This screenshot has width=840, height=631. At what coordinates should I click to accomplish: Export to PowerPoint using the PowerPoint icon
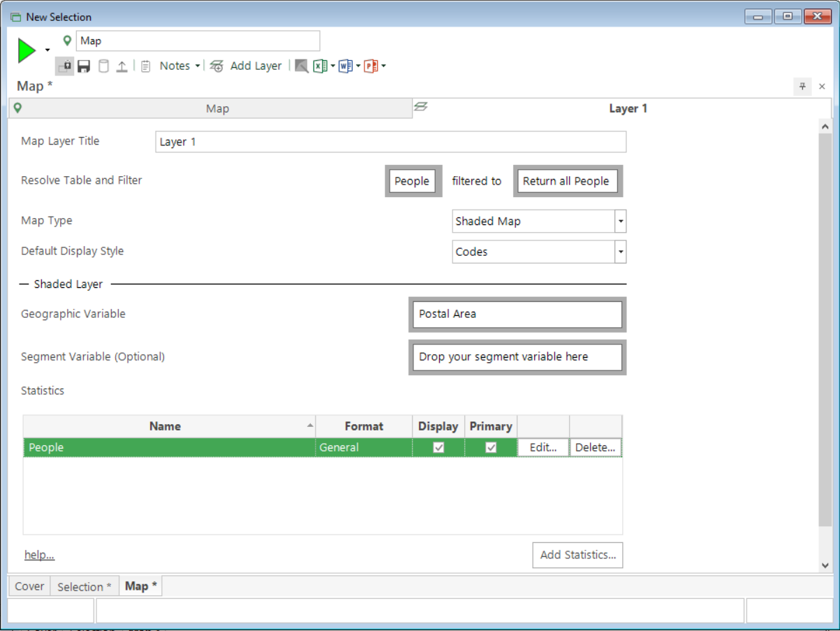(x=371, y=66)
